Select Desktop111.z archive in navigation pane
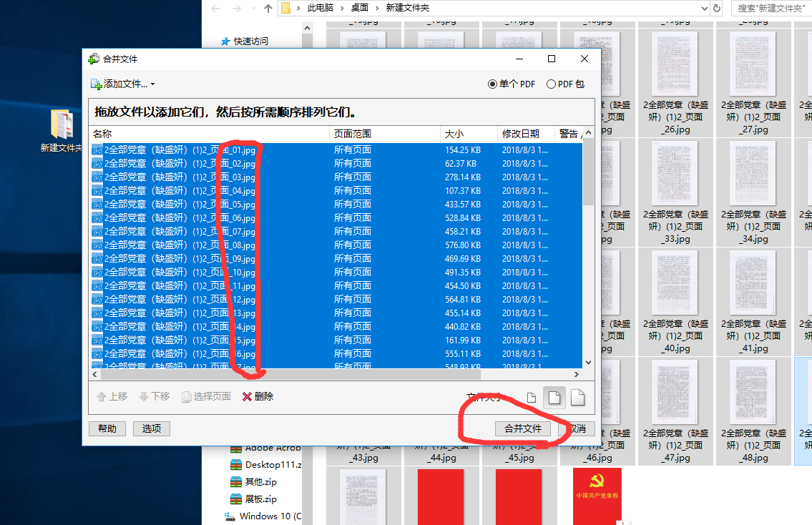 (265, 465)
